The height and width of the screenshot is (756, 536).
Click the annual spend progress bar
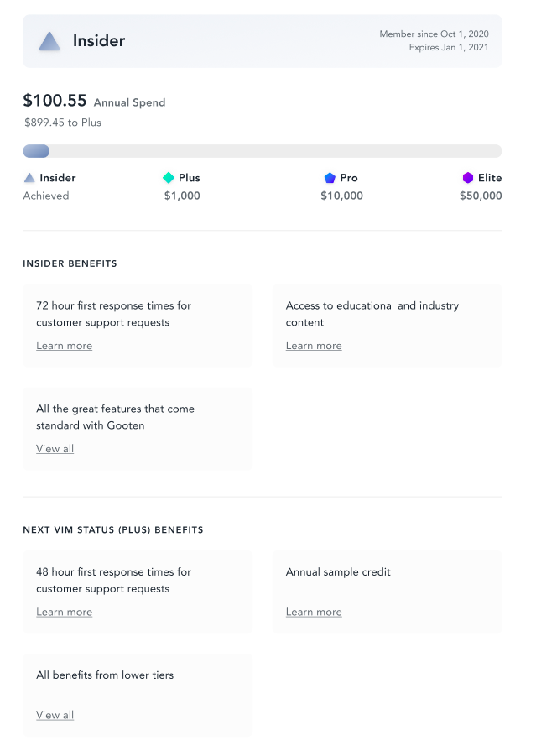262,151
